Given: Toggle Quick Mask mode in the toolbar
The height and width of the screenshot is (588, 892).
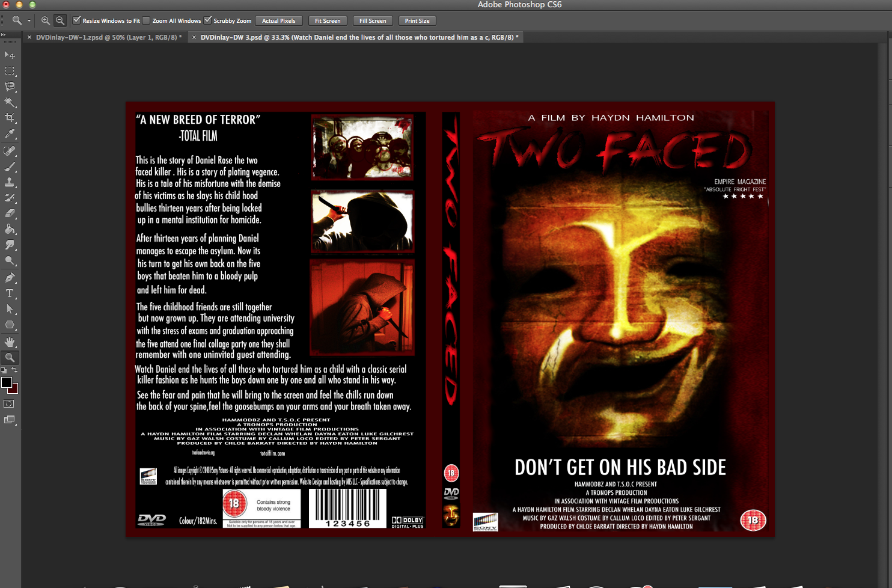Looking at the screenshot, I should click(x=8, y=403).
